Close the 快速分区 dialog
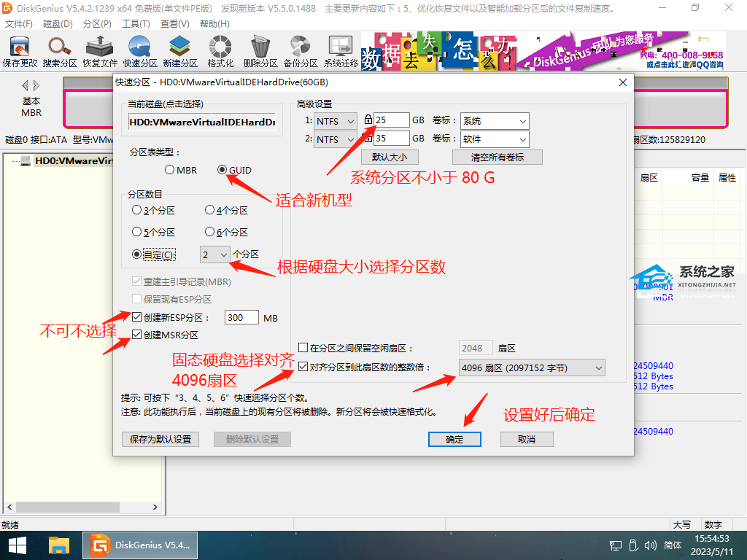Viewport: 747px width, 560px height. 623,82
